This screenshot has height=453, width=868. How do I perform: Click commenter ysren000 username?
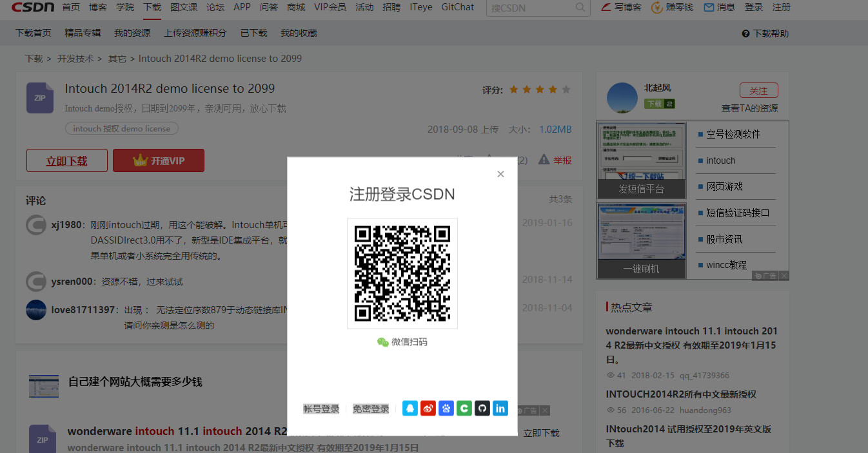pos(72,282)
